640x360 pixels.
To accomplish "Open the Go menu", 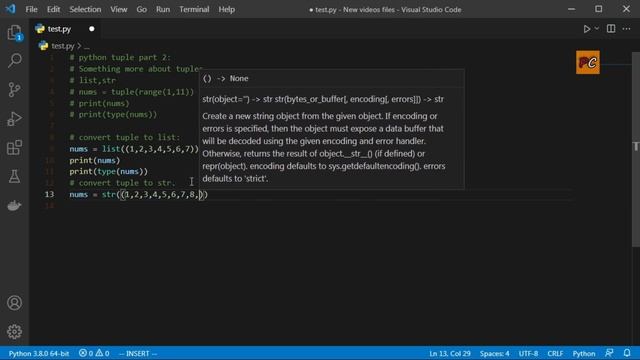I will [x=142, y=9].
